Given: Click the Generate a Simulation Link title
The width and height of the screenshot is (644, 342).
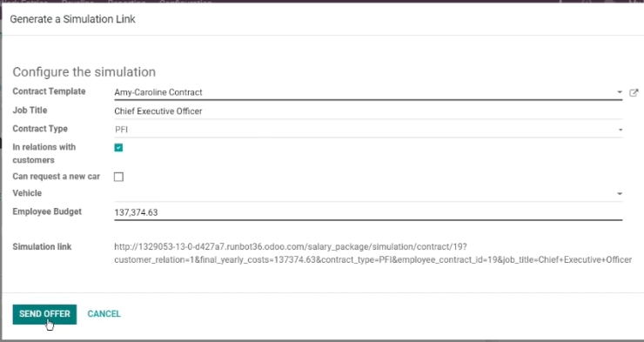Looking at the screenshot, I should (x=73, y=19).
